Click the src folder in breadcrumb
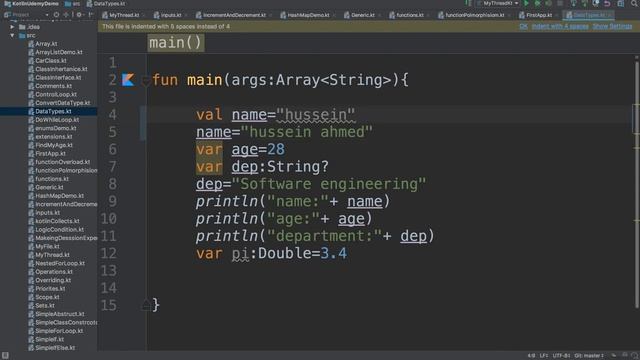This screenshot has width=640, height=360. point(72,4)
